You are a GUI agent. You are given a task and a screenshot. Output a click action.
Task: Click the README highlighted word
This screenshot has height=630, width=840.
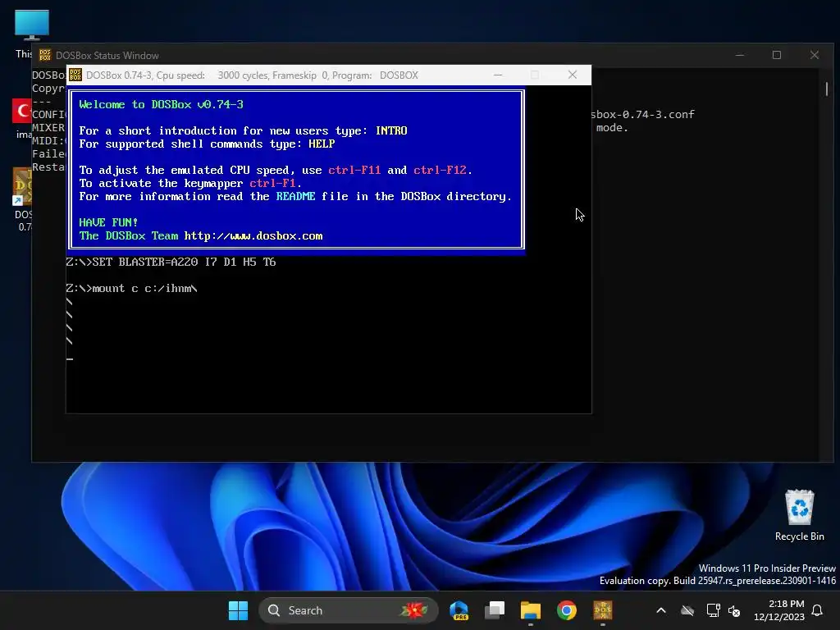click(x=295, y=197)
